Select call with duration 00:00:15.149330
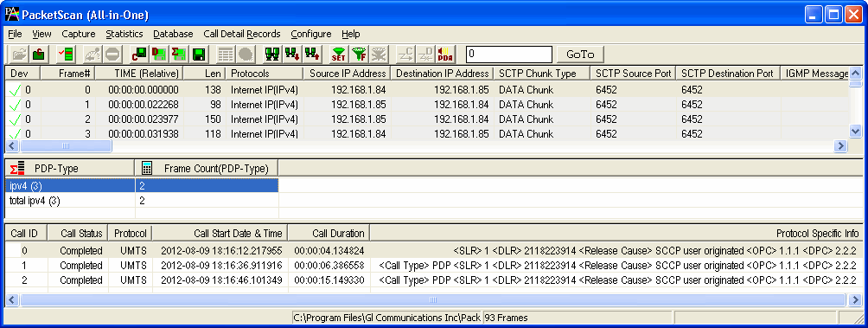 click(434, 280)
